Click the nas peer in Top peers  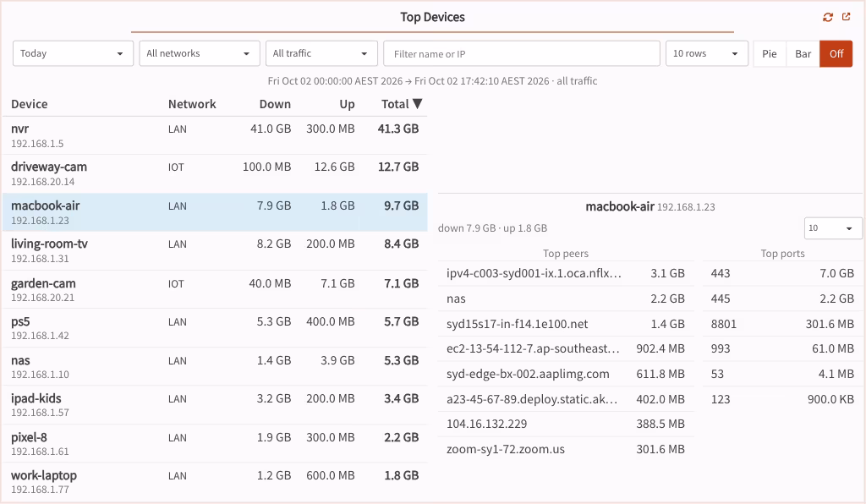(x=566, y=299)
